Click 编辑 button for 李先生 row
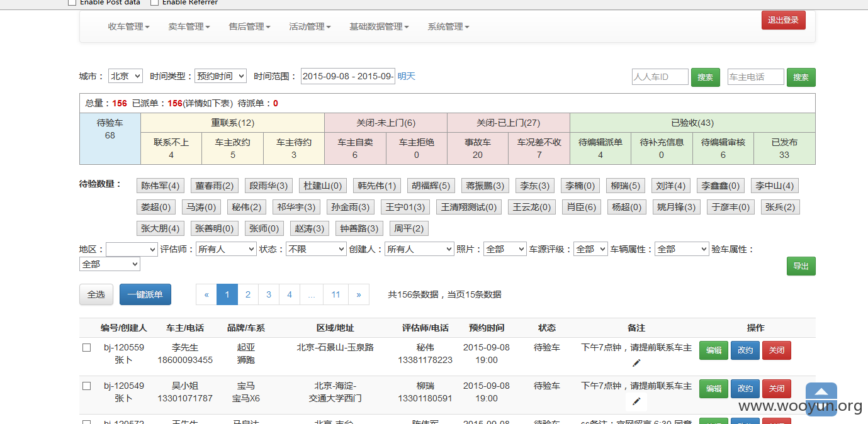 pyautogui.click(x=714, y=350)
